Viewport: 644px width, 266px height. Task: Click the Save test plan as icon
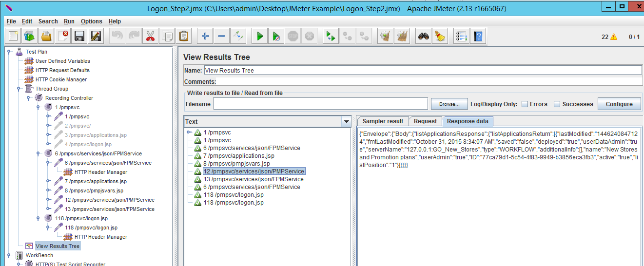click(x=96, y=36)
